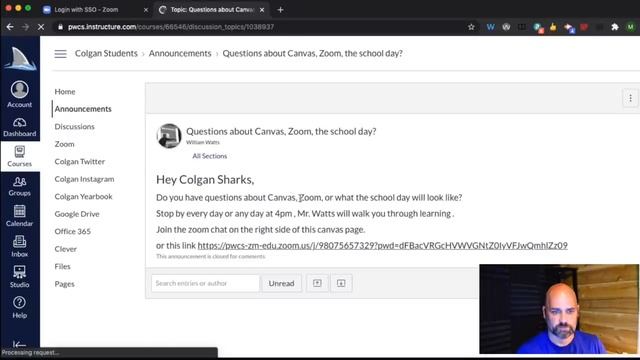Open Home in course navigation
Screen dimensions: 640x360
[x=65, y=91]
